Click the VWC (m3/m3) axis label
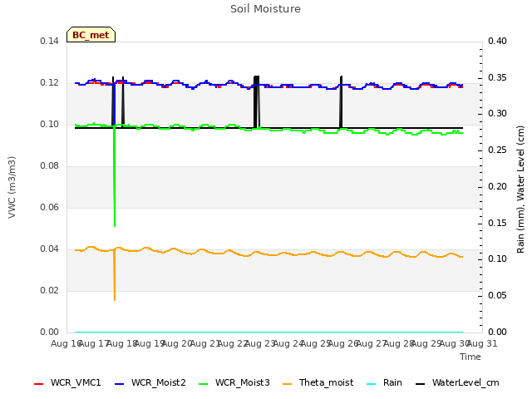 point(12,187)
